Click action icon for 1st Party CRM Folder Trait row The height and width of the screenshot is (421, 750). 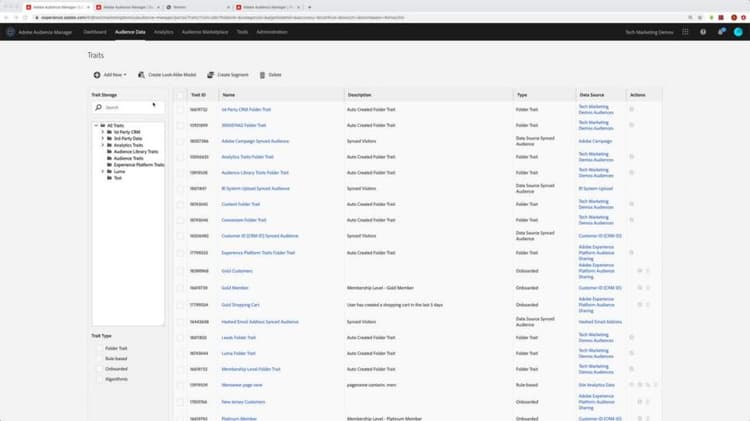point(631,110)
